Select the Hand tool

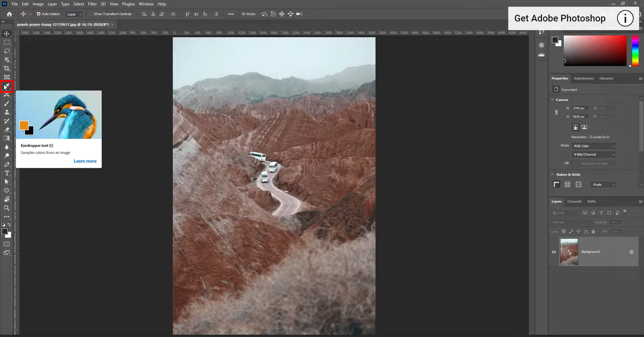tap(7, 199)
